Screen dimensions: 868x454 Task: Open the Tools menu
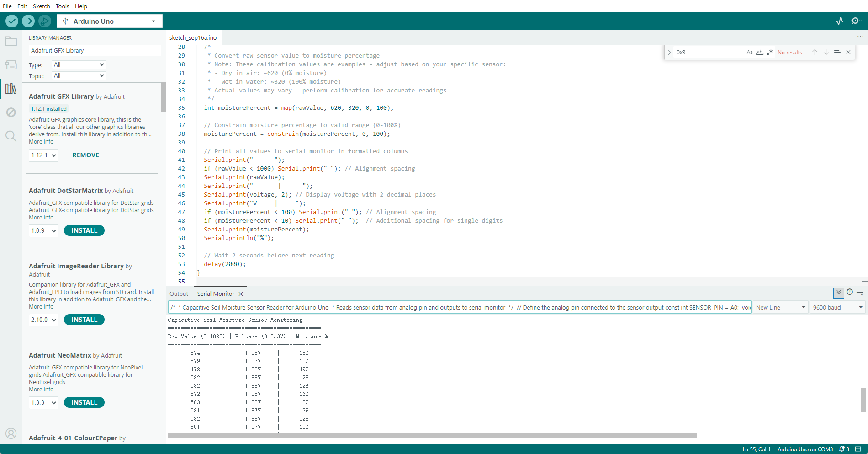coord(63,6)
